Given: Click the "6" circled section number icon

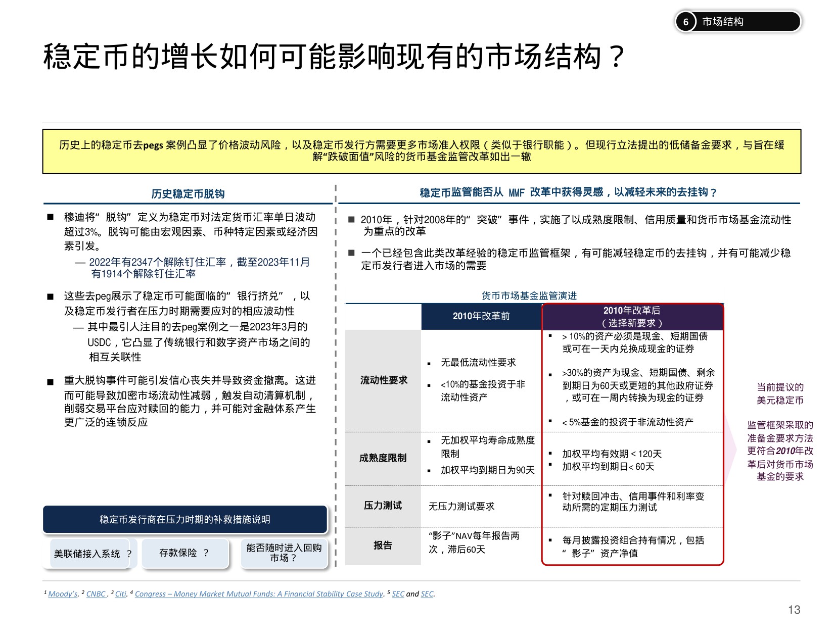Looking at the screenshot, I should tap(686, 21).
